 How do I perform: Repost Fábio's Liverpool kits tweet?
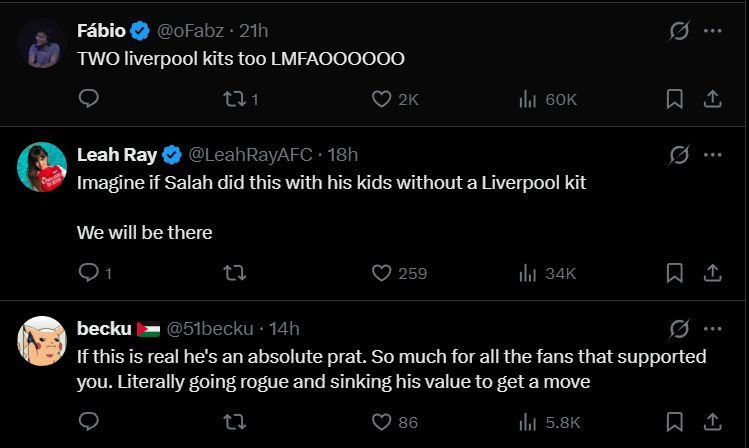pyautogui.click(x=241, y=99)
